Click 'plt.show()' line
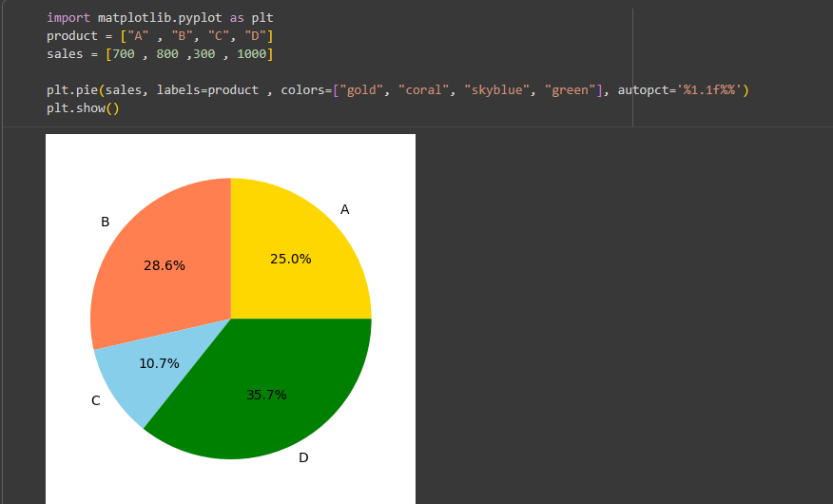 coord(83,108)
